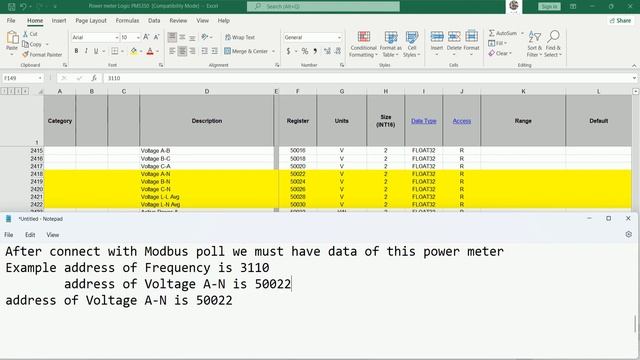Image resolution: width=640 pixels, height=360 pixels.
Task: Click the Borders icon
Action: pos(115,51)
